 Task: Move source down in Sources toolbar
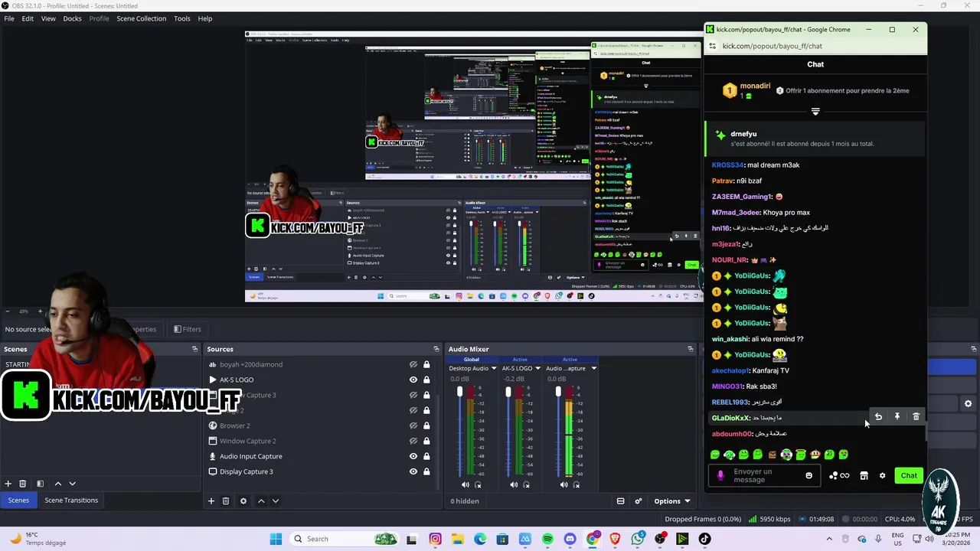[x=276, y=501]
